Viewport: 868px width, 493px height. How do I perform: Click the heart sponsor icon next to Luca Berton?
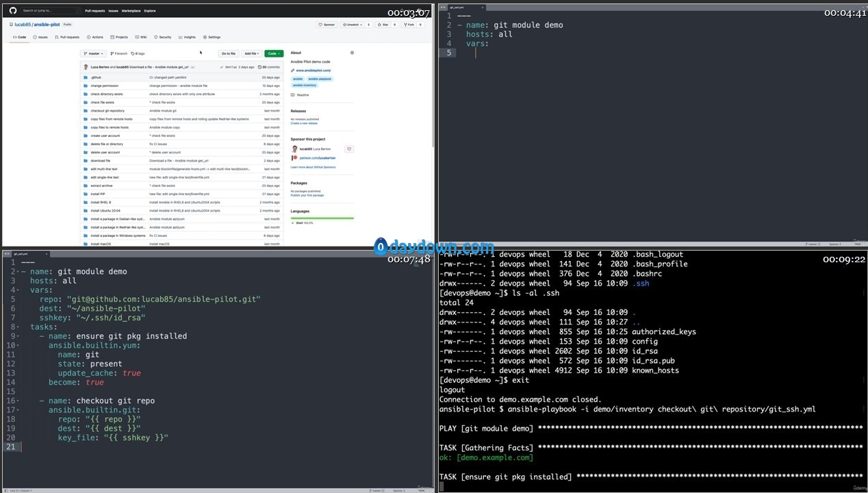(x=348, y=149)
